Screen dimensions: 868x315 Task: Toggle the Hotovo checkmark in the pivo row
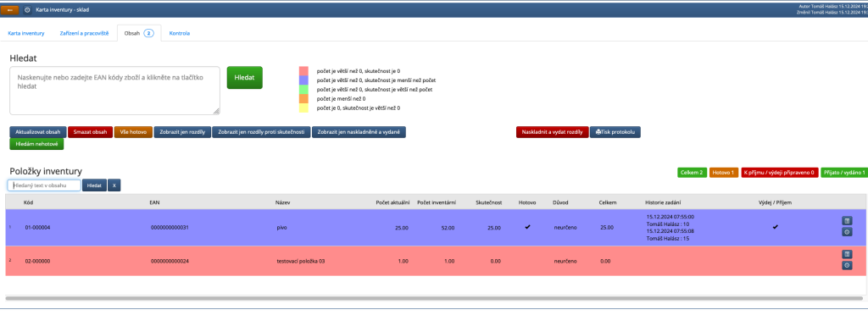tap(527, 227)
